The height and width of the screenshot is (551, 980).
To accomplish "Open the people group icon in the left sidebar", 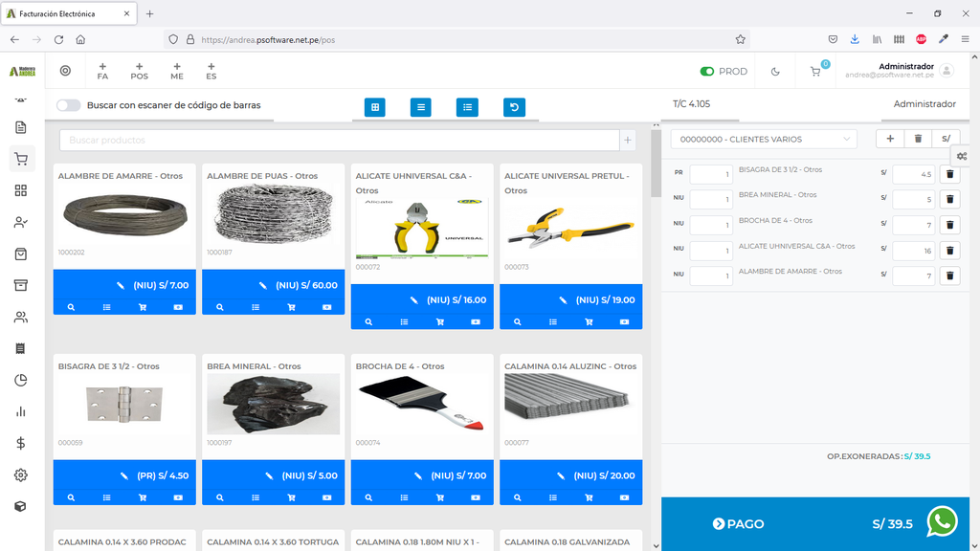I will tap(21, 318).
